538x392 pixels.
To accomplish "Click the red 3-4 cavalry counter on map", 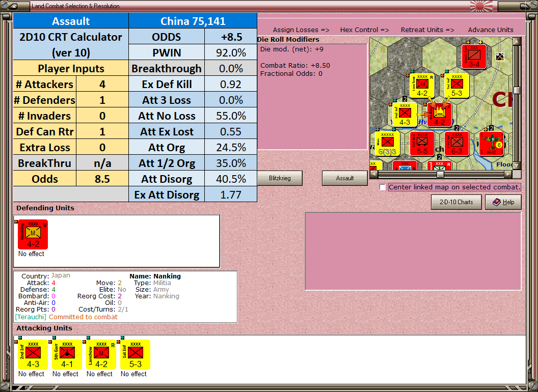I will click(x=474, y=57).
